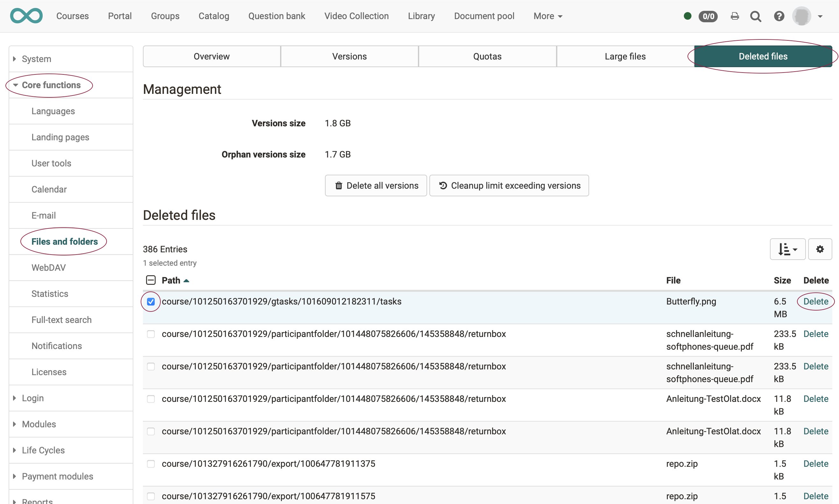The width and height of the screenshot is (839, 504).
Task: Open Files and folders in Core functions
Action: click(64, 241)
